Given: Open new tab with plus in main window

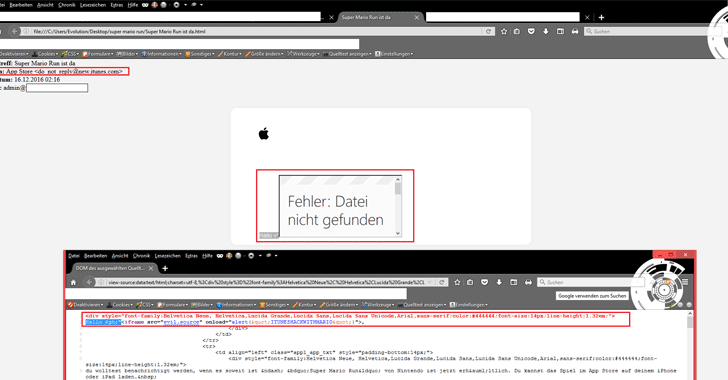Looking at the screenshot, I should (x=601, y=17).
